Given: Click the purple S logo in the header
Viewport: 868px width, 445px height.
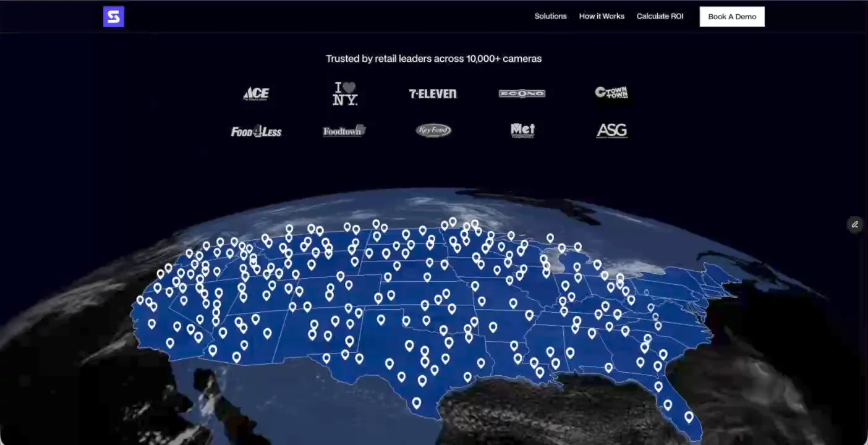Looking at the screenshot, I should (114, 17).
